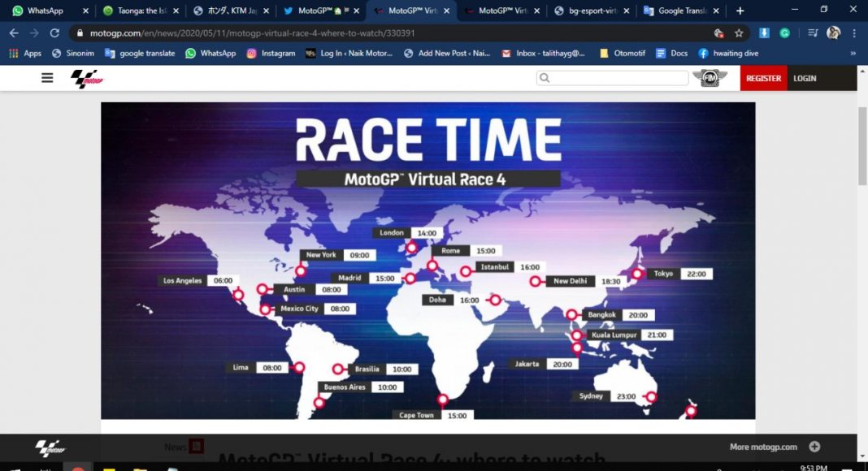Expand the More motogp.com plus button
This screenshot has width=868, height=471.
click(814, 447)
